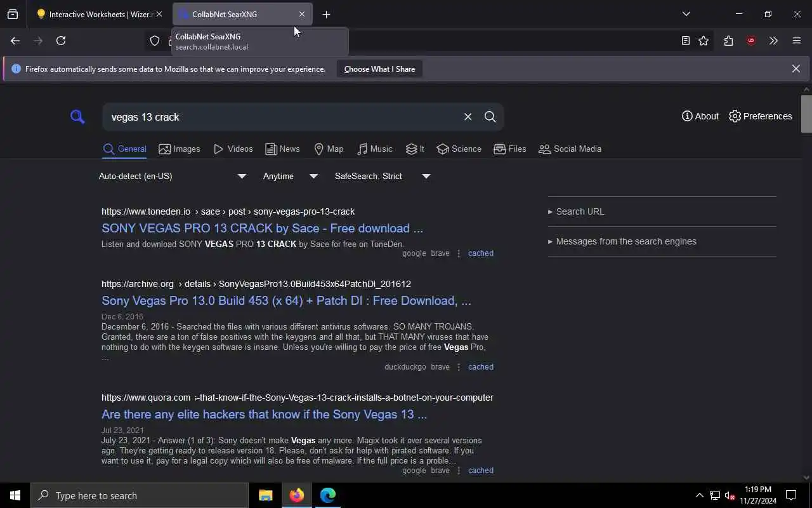This screenshot has height=508, width=812.
Task: Switch to the Social Media category tab
Action: (x=570, y=149)
